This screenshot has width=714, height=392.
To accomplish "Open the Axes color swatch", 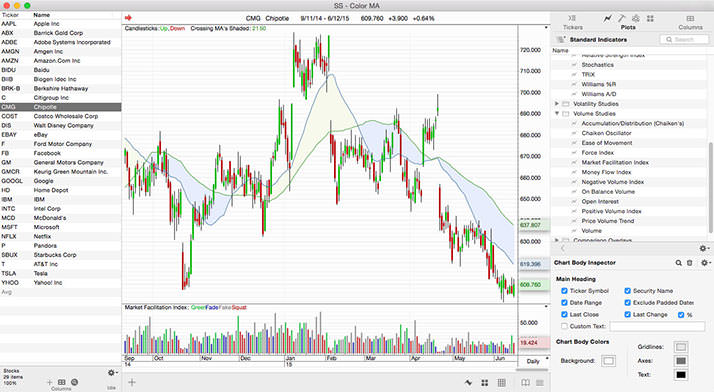I will coord(681,361).
